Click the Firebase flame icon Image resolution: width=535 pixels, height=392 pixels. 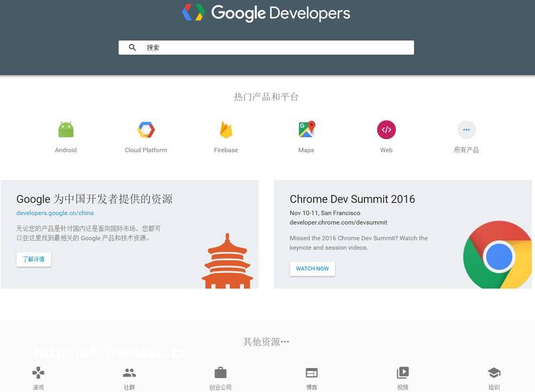225,128
